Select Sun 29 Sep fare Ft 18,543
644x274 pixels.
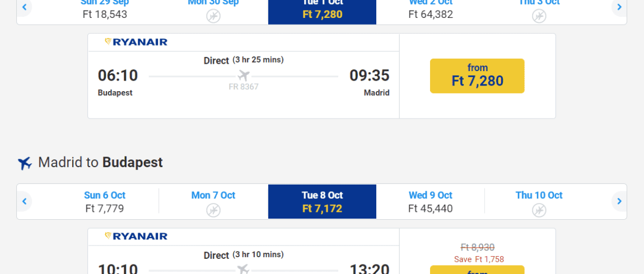[x=105, y=9]
